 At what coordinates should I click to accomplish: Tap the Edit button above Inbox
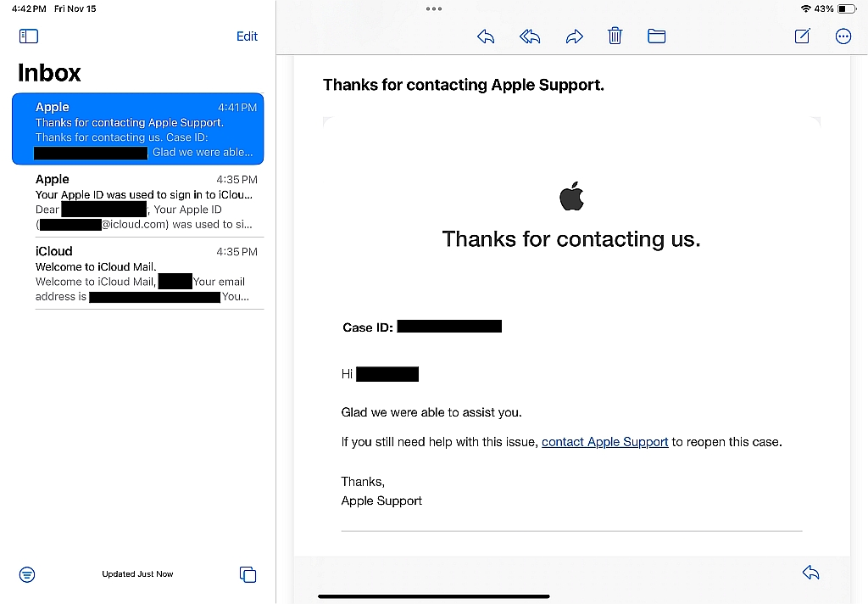tap(247, 36)
